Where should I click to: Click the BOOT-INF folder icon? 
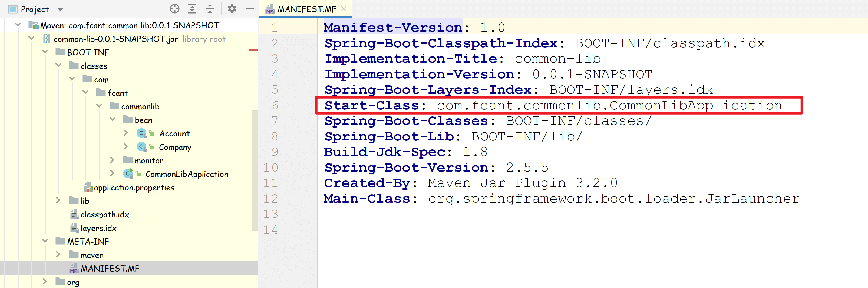(x=60, y=52)
